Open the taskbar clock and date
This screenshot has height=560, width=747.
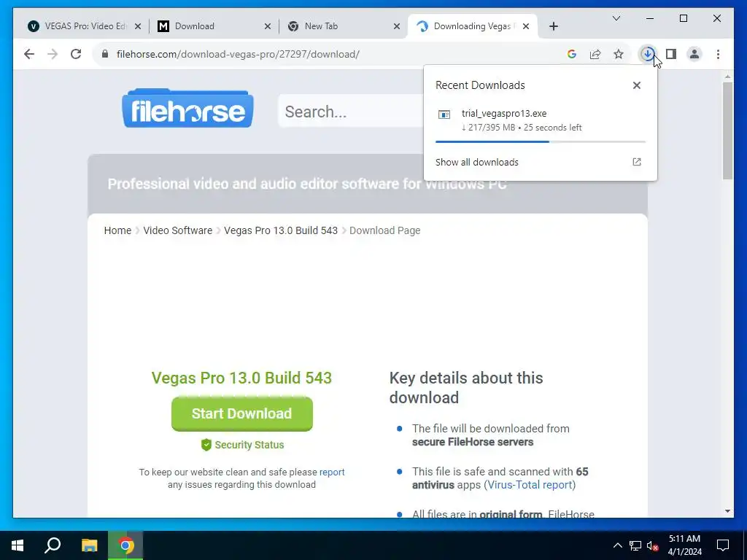point(684,545)
